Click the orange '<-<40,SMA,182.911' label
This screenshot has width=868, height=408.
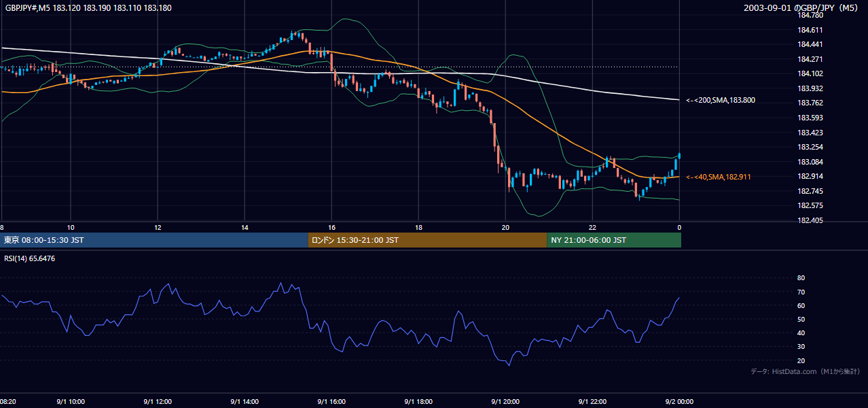click(719, 177)
